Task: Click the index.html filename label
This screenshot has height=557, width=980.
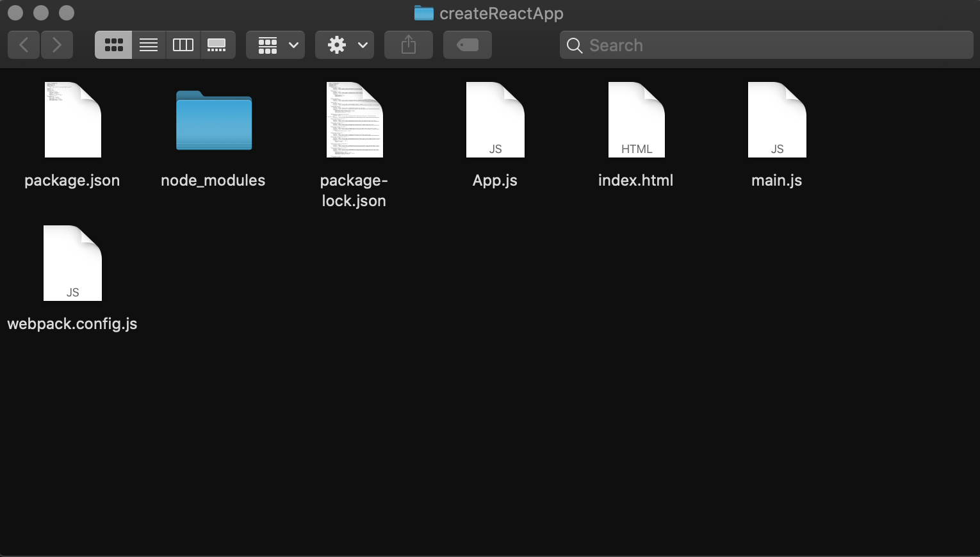Action: tap(636, 181)
